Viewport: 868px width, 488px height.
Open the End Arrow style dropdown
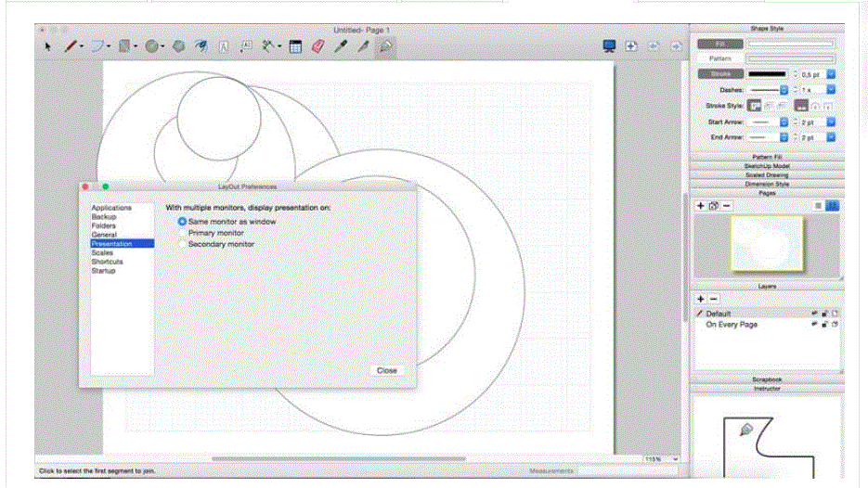click(x=784, y=137)
